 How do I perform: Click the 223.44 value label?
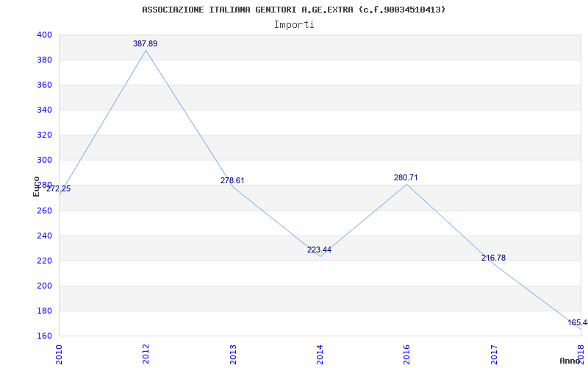click(319, 250)
